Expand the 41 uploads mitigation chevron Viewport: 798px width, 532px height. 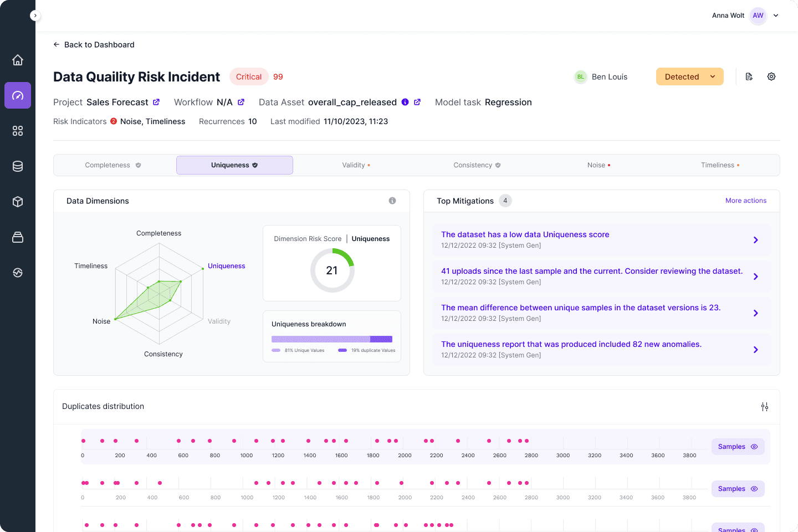tap(756, 277)
